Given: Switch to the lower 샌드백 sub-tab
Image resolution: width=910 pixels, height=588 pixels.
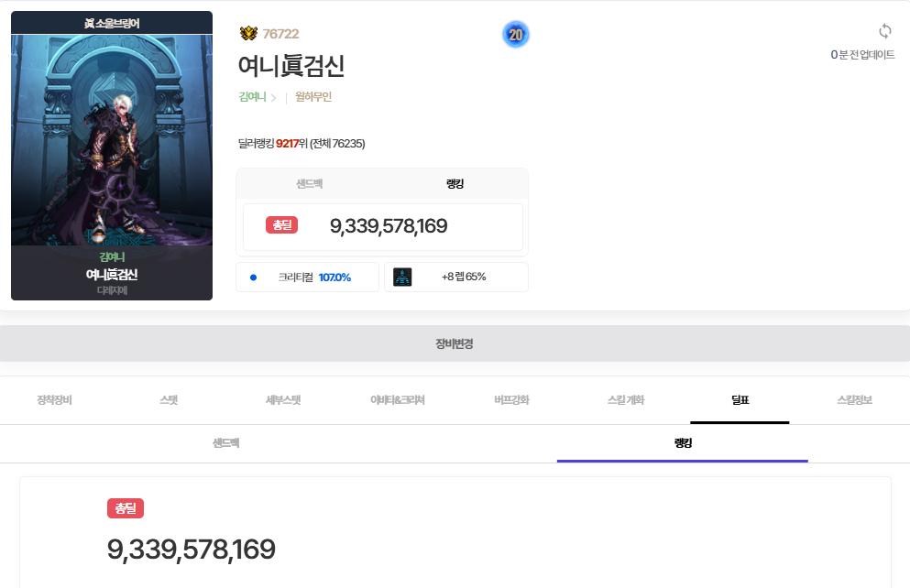Looking at the screenshot, I should pyautogui.click(x=225, y=443).
